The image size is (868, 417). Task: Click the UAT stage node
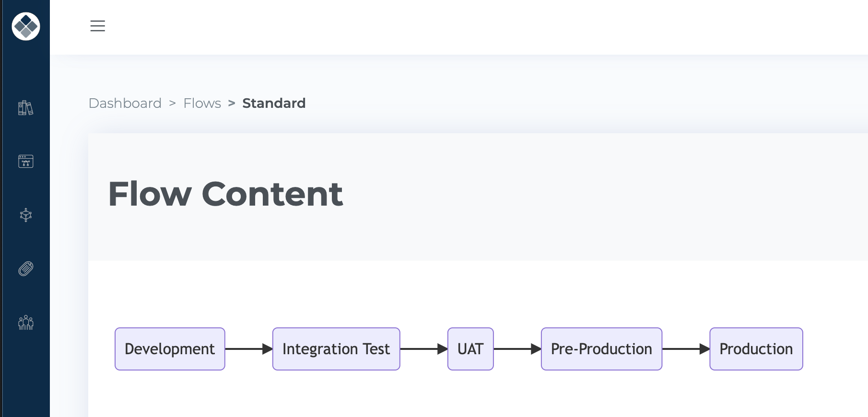click(x=470, y=349)
